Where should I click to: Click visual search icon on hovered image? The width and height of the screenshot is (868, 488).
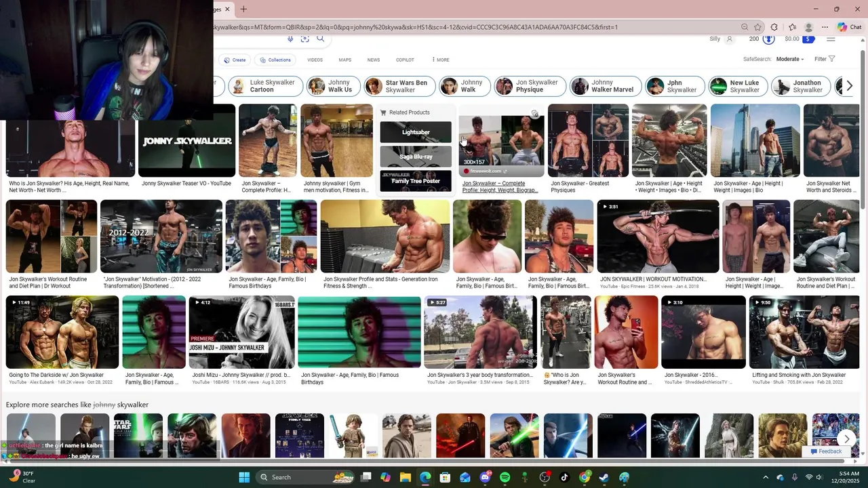click(535, 114)
